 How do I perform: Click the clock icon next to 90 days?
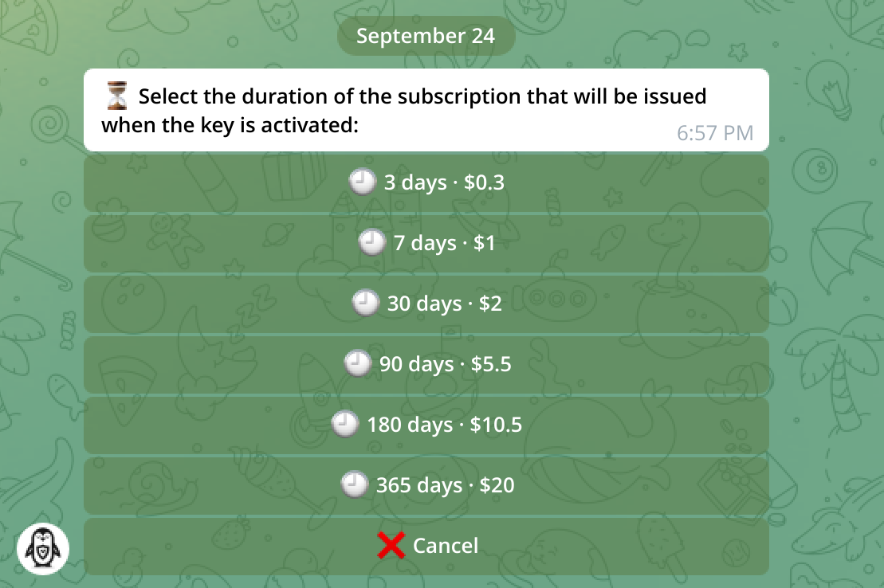[358, 364]
